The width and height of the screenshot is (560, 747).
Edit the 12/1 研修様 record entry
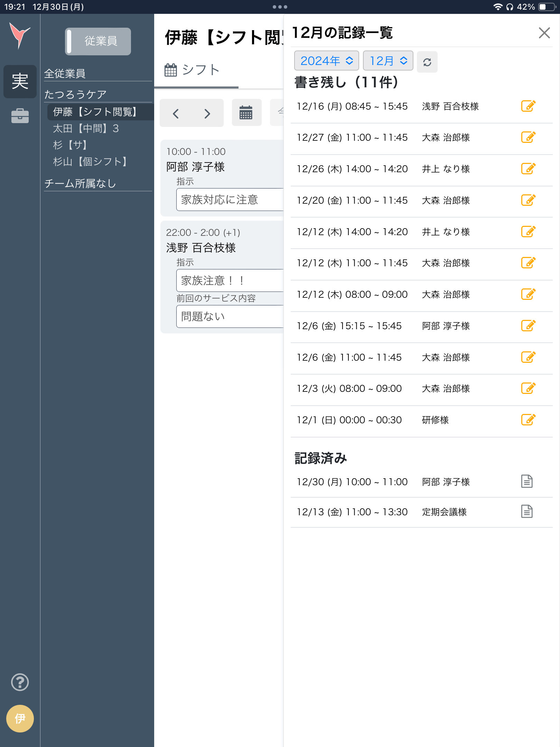point(528,420)
